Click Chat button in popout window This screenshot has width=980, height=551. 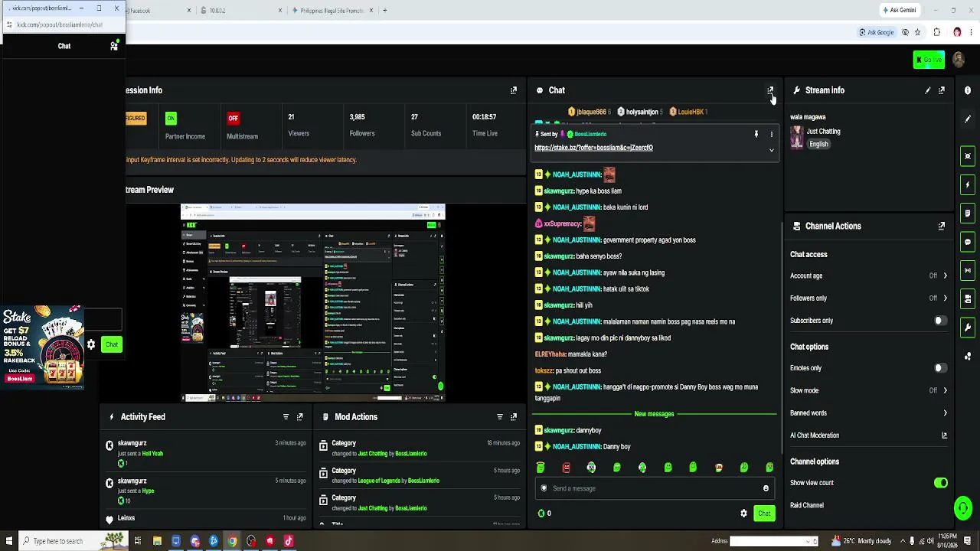coord(112,344)
